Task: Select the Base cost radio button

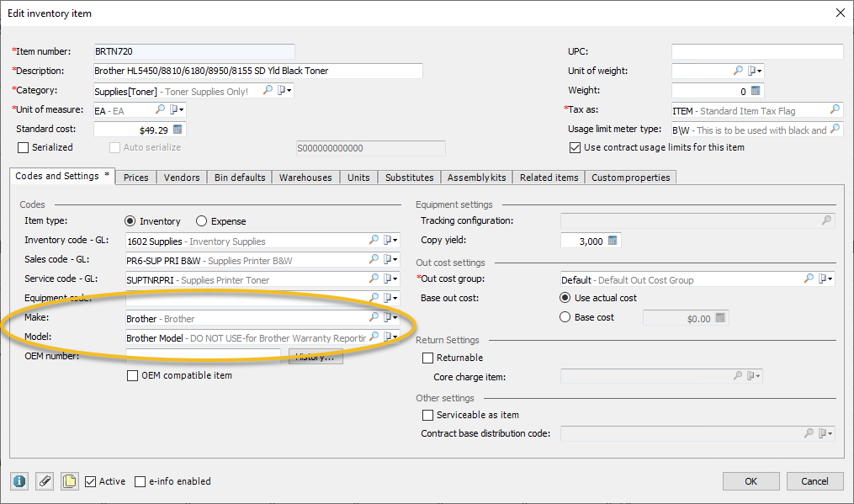Action: click(x=565, y=317)
